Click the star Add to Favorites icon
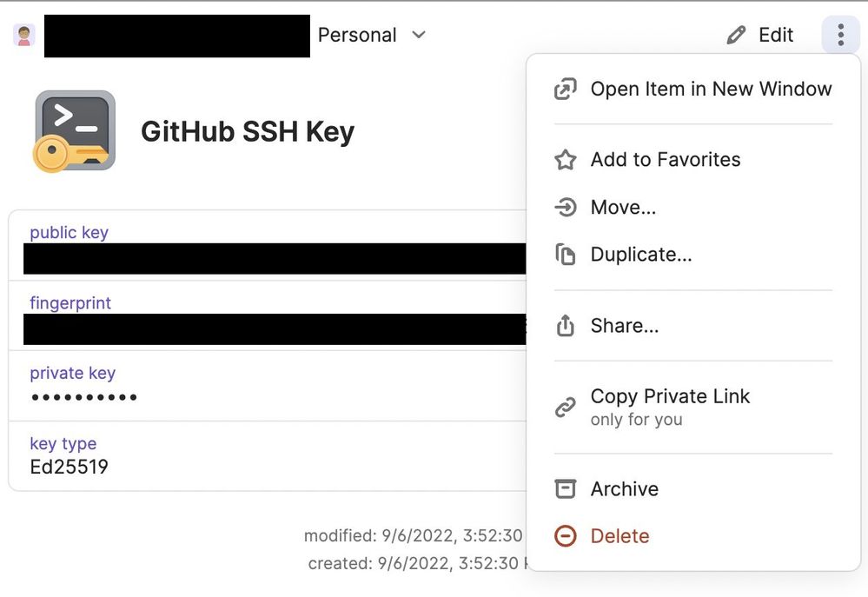 [x=566, y=160]
